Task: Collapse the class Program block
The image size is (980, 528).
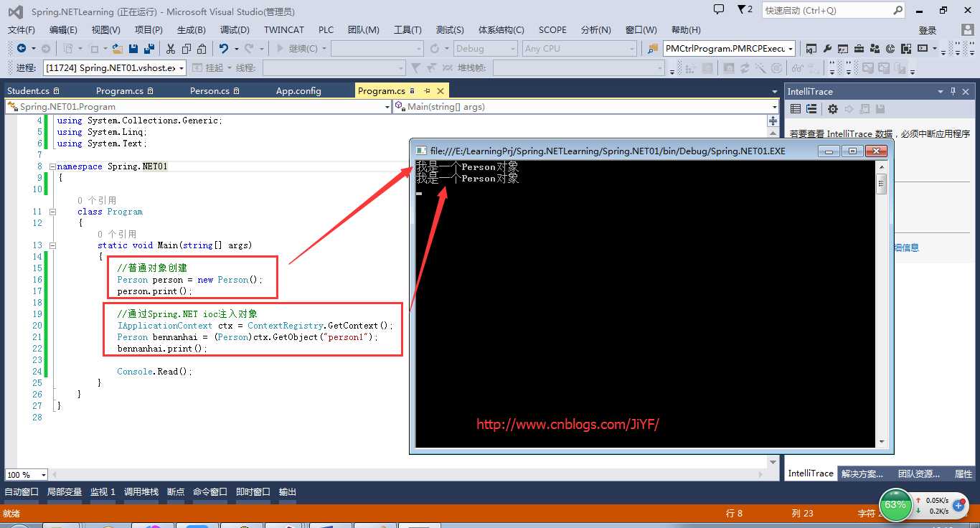Action: pyautogui.click(x=52, y=212)
